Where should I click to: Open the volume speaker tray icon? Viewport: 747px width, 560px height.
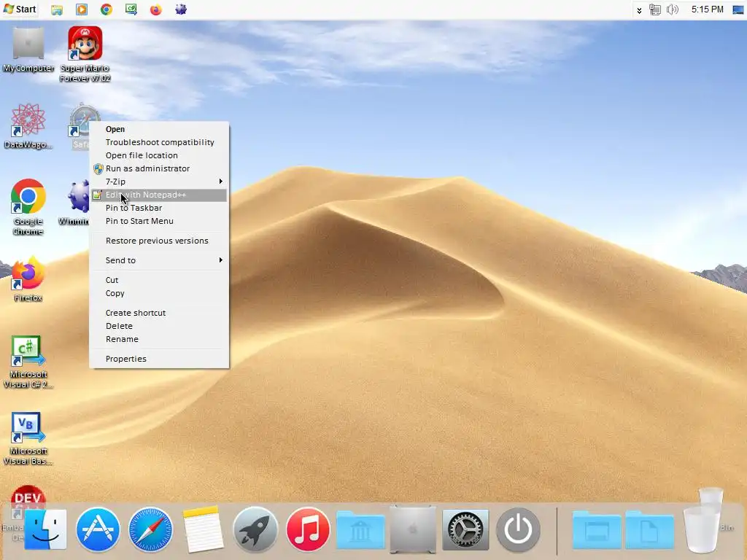672,9
